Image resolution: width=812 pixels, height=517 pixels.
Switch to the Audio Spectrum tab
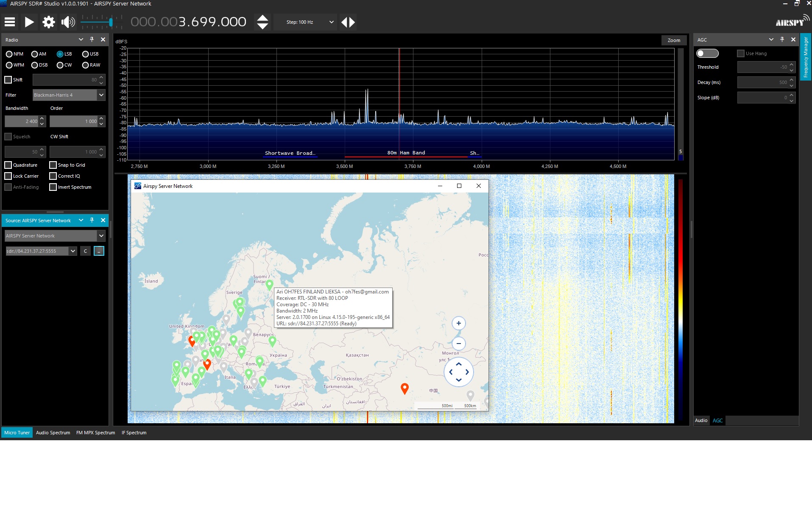pos(53,433)
